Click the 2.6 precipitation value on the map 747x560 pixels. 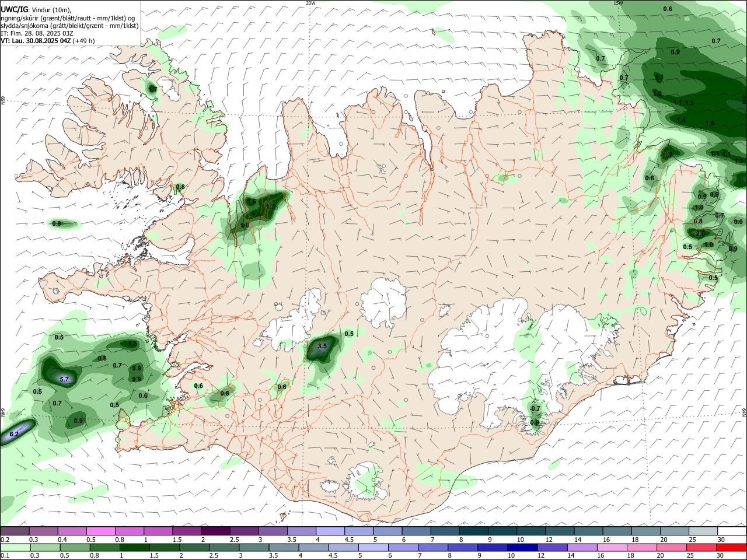coord(700,233)
